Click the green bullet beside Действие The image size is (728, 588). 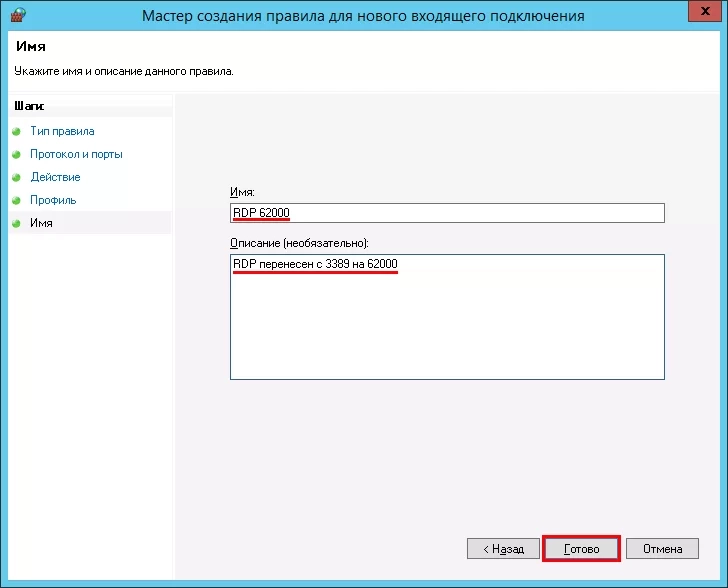pos(16,177)
